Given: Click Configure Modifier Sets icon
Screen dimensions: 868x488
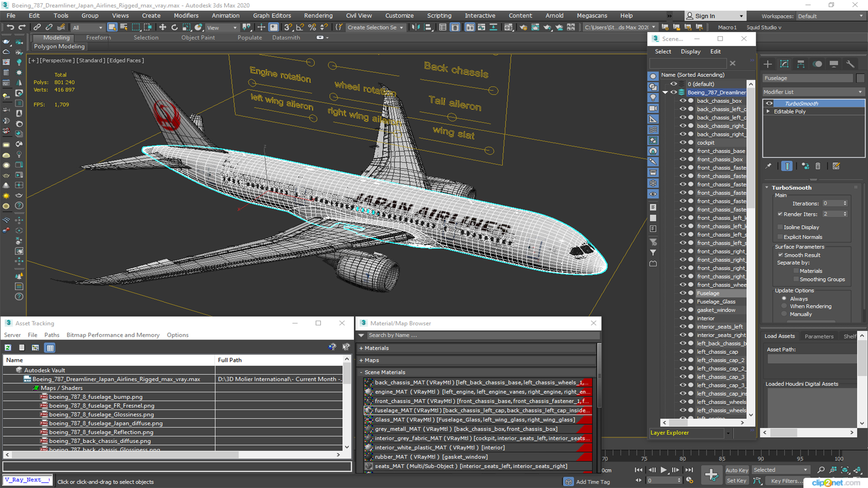Looking at the screenshot, I should tap(836, 166).
